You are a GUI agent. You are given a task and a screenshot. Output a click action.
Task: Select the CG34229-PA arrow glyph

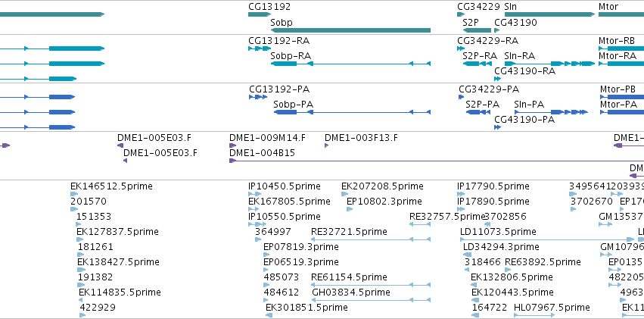461,97
